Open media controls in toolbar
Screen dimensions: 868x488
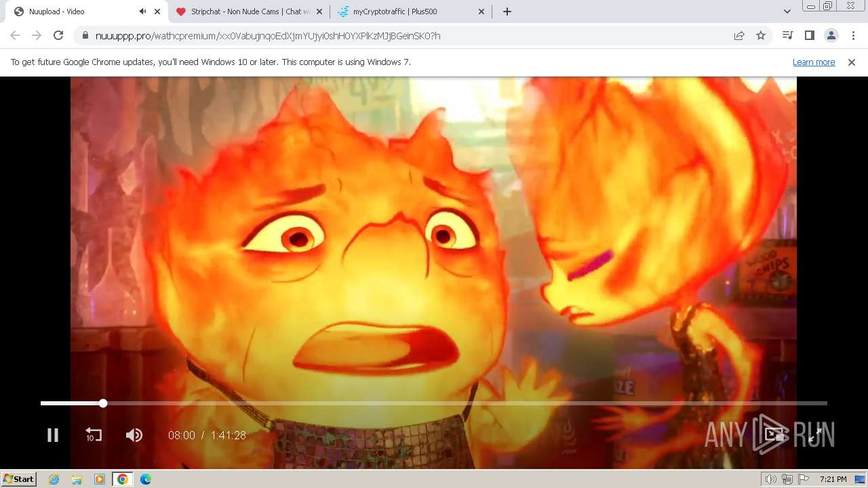[x=787, y=35]
